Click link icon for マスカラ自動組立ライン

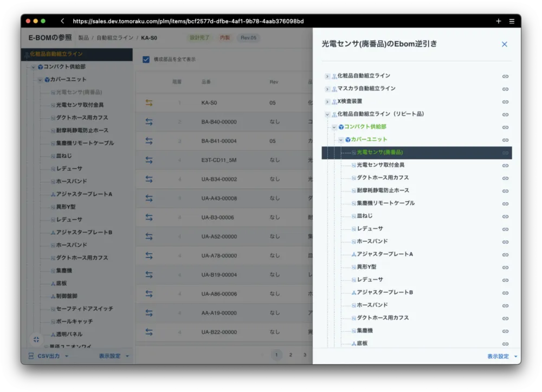click(x=505, y=89)
